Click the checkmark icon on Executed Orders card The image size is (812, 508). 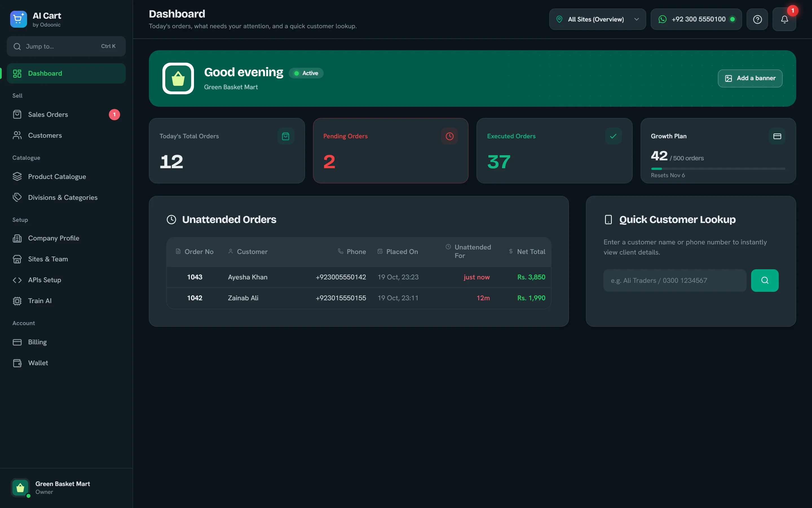tap(613, 136)
